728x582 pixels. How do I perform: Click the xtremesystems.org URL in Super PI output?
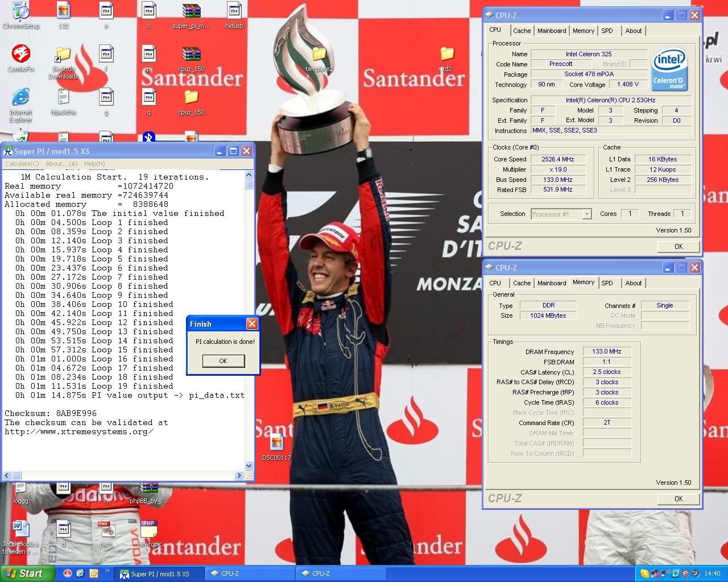pos(79,431)
